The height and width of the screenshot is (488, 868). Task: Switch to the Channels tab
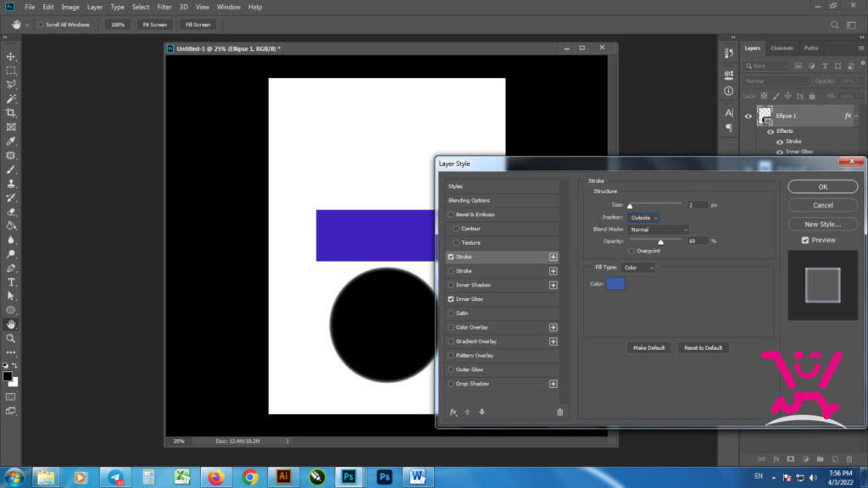(782, 48)
